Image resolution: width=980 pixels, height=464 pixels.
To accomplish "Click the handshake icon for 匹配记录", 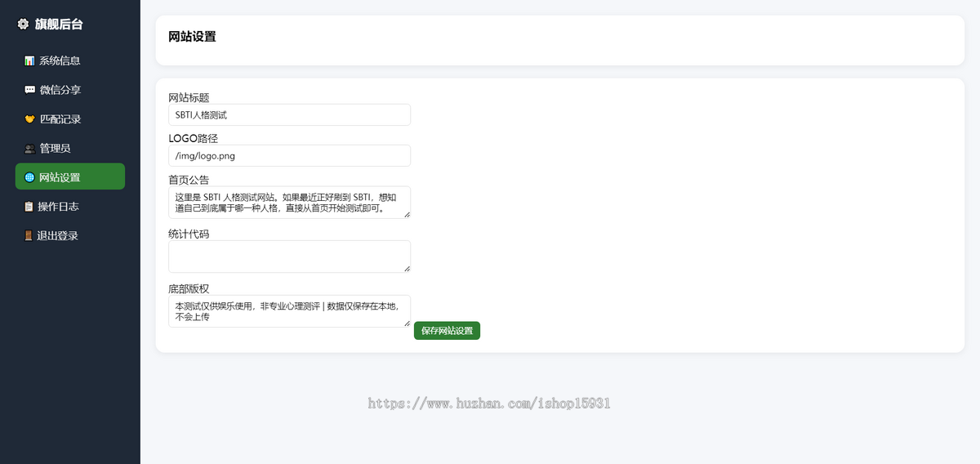I will pos(29,119).
